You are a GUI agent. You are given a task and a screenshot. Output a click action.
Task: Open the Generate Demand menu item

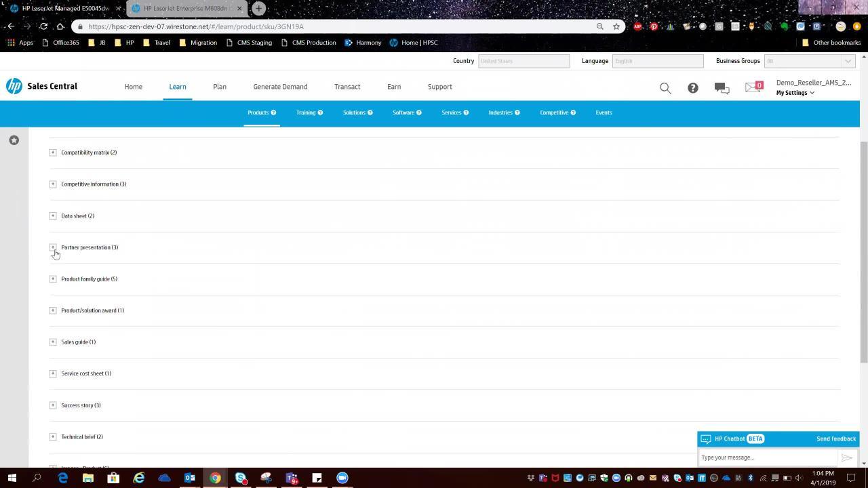click(280, 87)
